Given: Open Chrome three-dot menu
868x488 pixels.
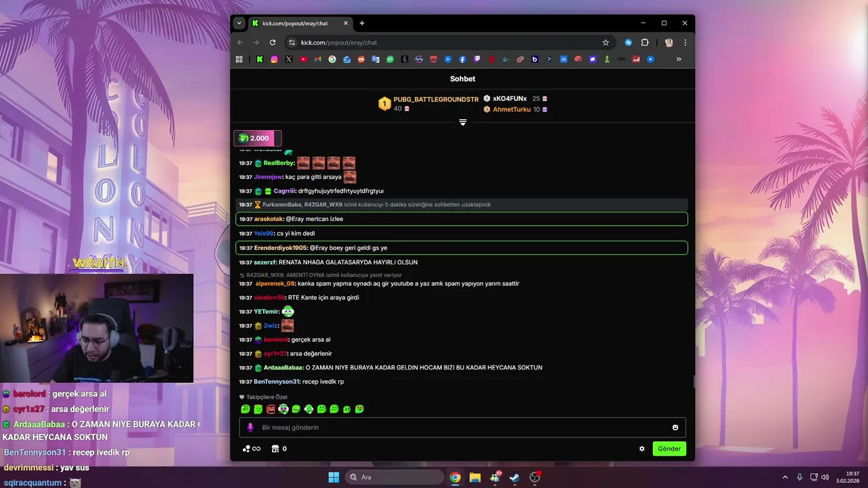Looking at the screenshot, I should [x=685, y=42].
